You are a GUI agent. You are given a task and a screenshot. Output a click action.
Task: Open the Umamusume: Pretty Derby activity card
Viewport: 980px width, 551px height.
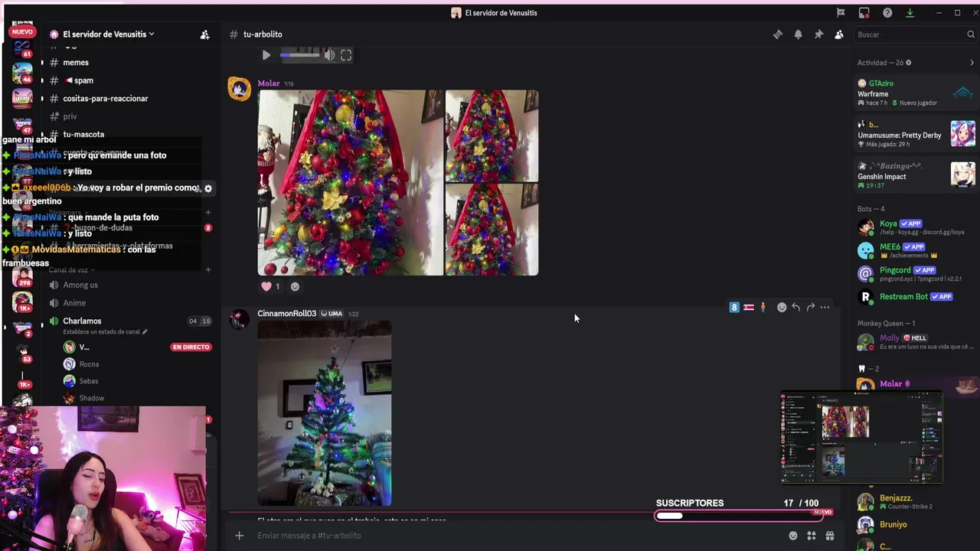(x=915, y=134)
